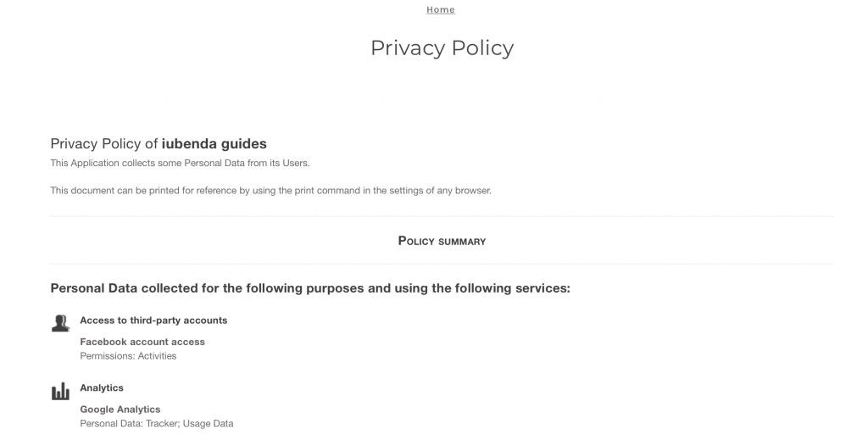Click the sentence about printing this document
The image size is (868, 446).
pyautogui.click(x=270, y=191)
